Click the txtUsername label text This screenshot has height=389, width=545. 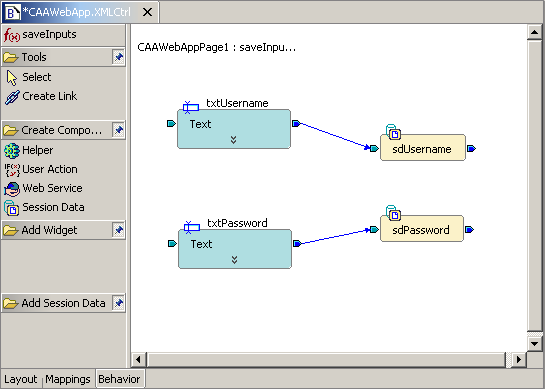coord(237,103)
